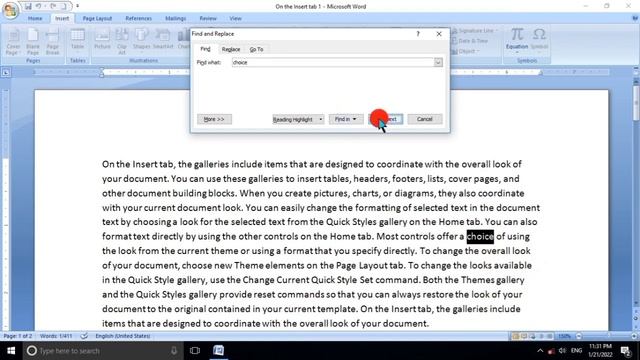The height and width of the screenshot is (360, 640).
Task: Cancel the Find and Replace dialog
Action: click(424, 119)
